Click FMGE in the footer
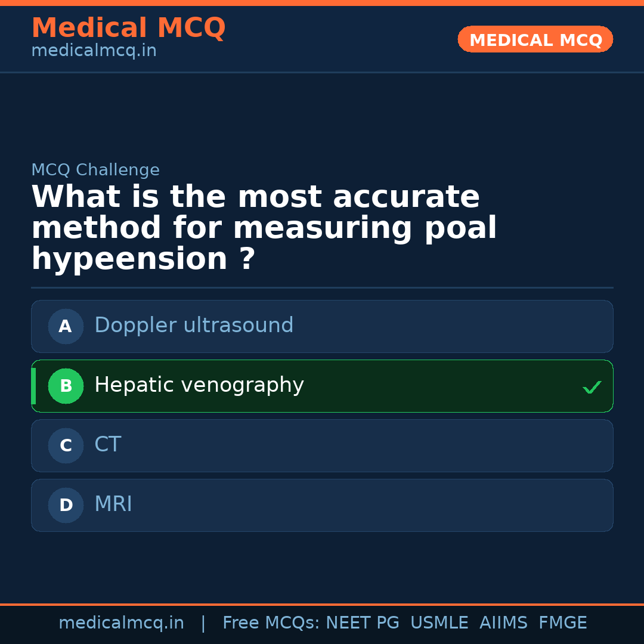Viewport: 644px width, 644px height. (x=563, y=623)
